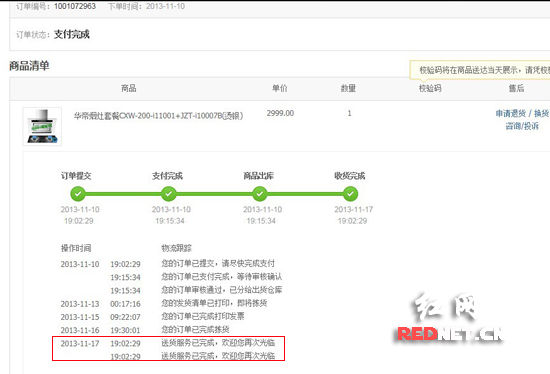Viewport: 550px width, 374px height.
Task: Click the 物流跟踪 heading
Action: click(x=176, y=248)
